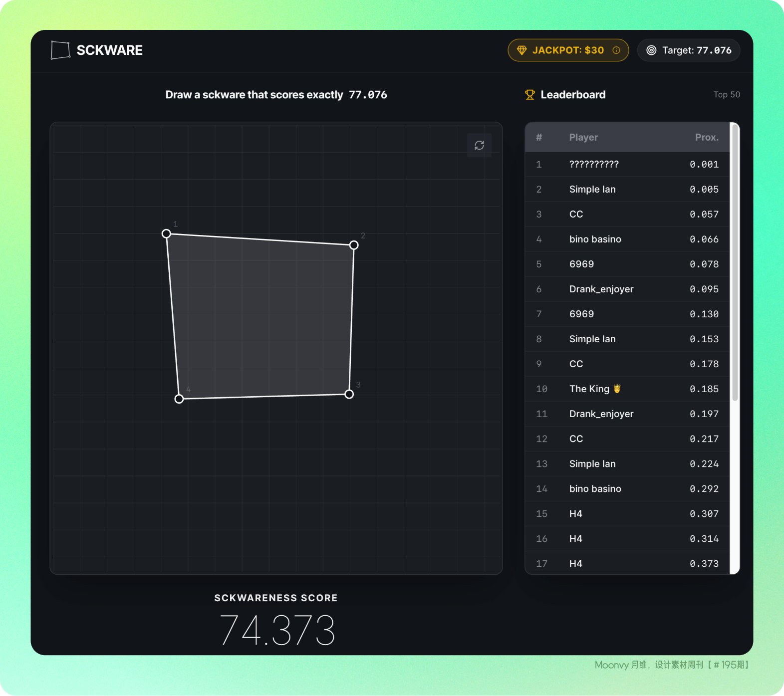Screen dimensions: 784x696
Task: Select Drank_enjoyer row with 0.197
Action: tap(627, 414)
